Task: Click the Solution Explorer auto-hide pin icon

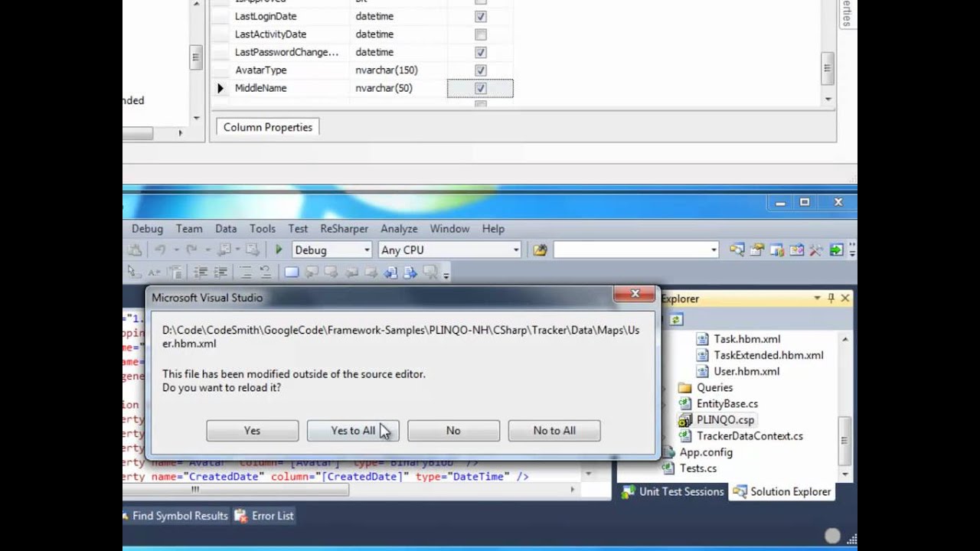Action: click(x=831, y=298)
